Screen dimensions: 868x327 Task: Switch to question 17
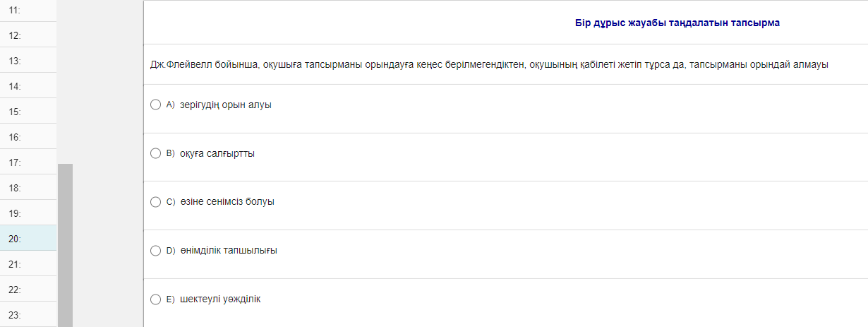(28, 162)
